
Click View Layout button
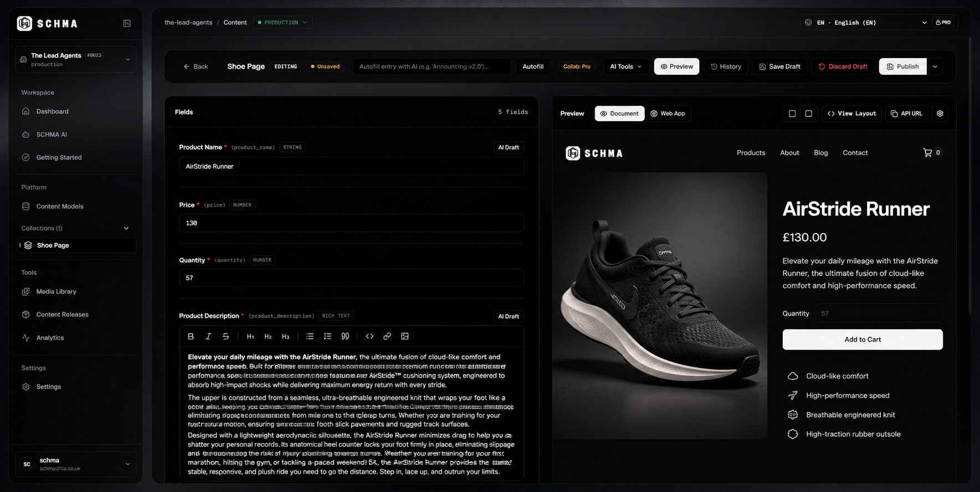pos(851,113)
